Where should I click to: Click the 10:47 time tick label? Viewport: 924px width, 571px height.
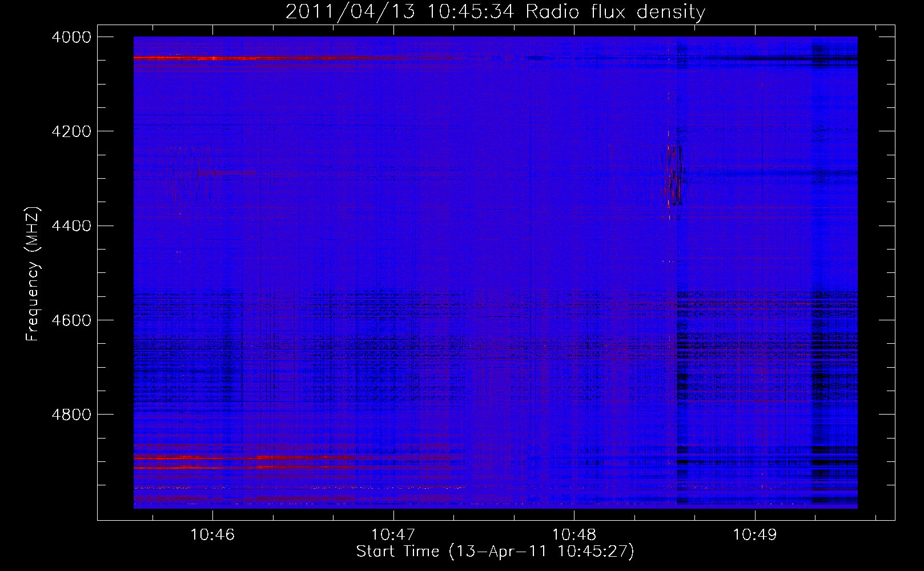393,534
